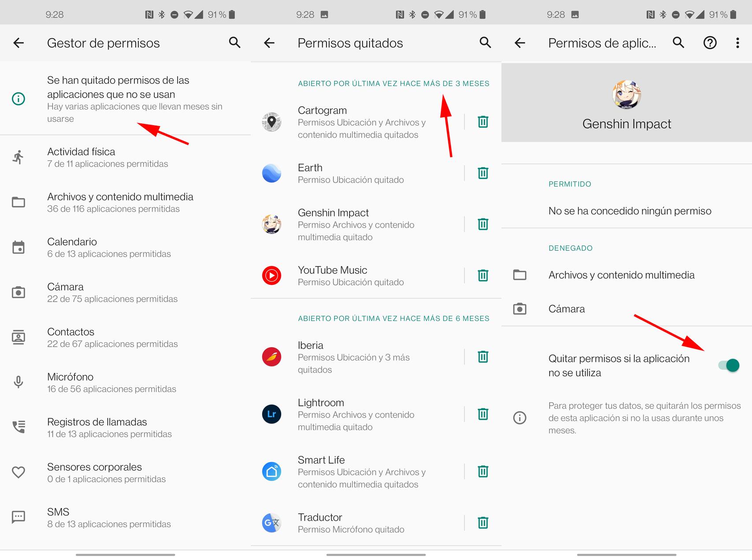Go back from Permisos quitados screen
The height and width of the screenshot is (560, 752).
pos(269,43)
